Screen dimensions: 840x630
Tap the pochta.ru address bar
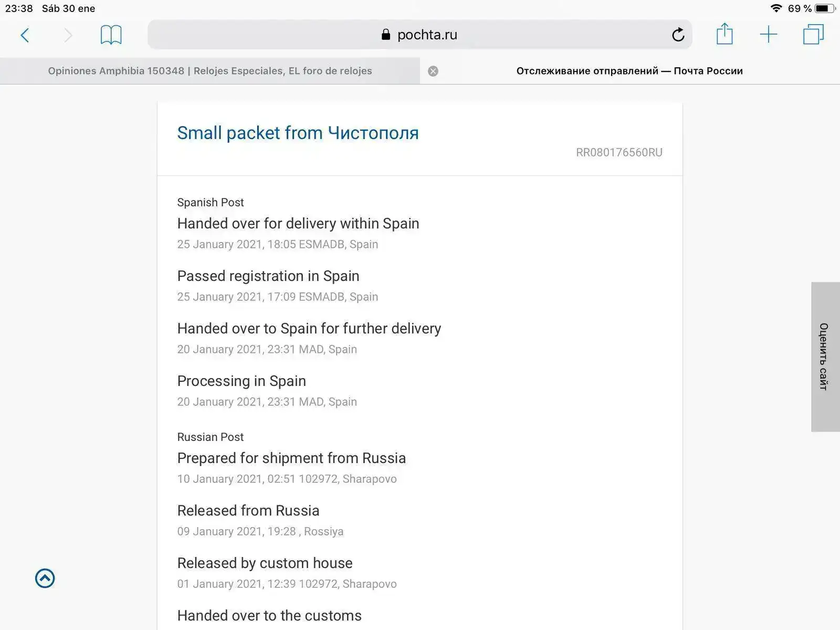[419, 35]
